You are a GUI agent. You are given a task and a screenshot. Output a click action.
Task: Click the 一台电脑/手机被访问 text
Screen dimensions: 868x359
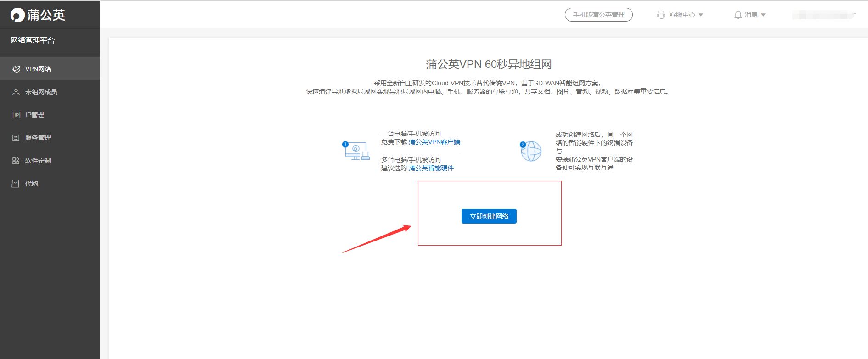coord(411,134)
